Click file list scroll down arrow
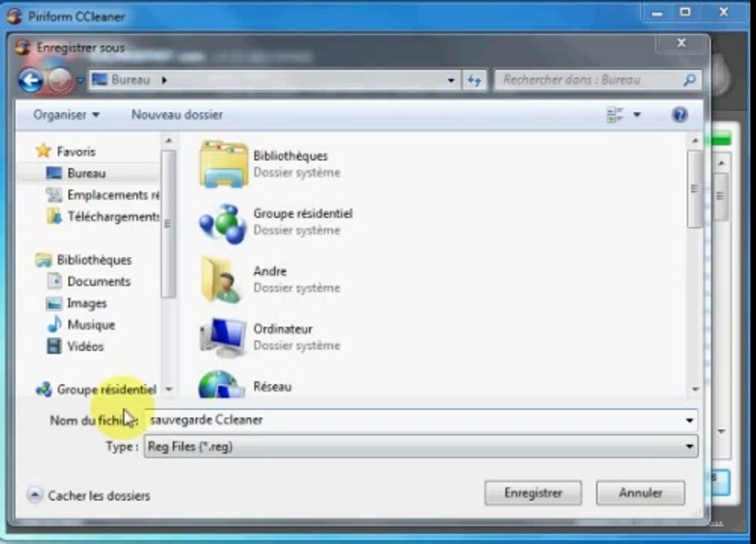 coord(695,389)
